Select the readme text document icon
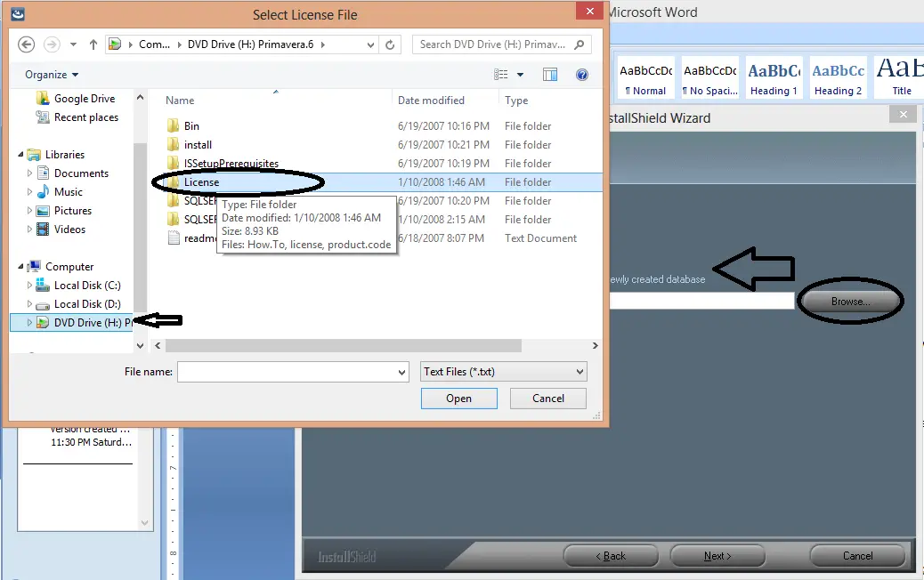 point(174,238)
